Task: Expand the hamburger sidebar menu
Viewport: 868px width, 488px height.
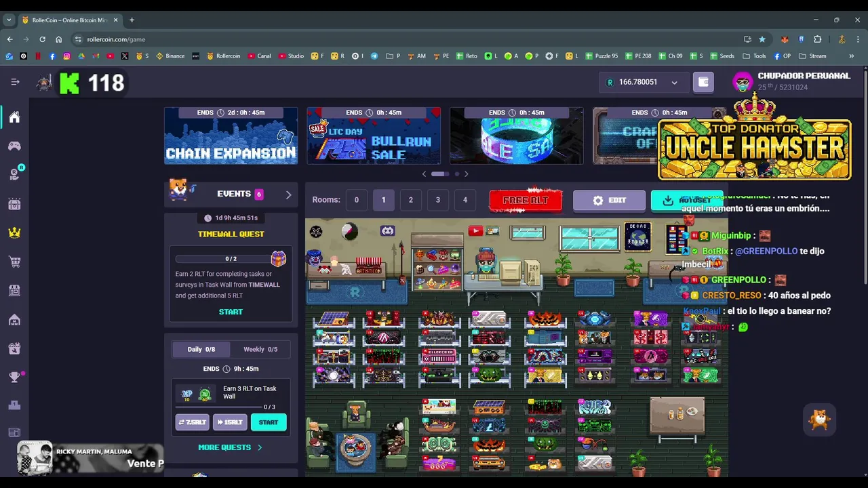Action: tap(15, 81)
